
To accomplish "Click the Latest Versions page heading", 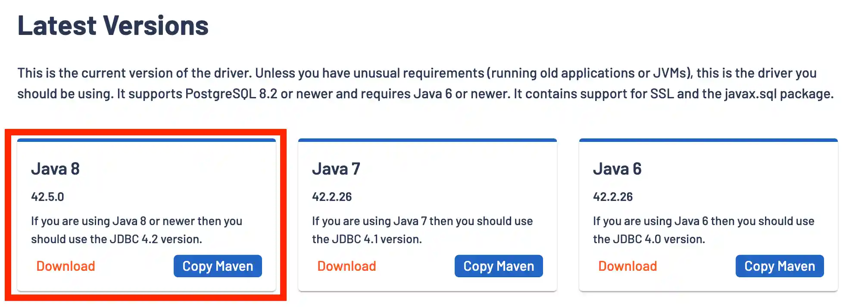I will click(113, 25).
